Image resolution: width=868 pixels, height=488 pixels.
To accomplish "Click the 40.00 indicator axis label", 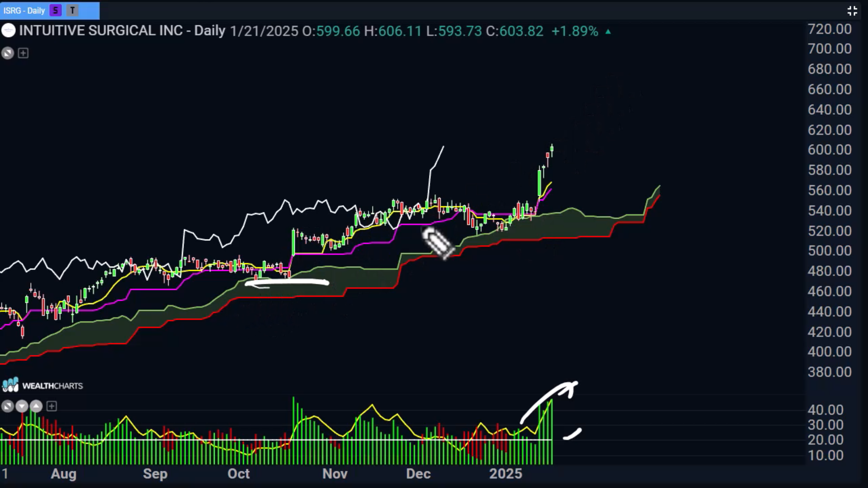I will [x=826, y=410].
